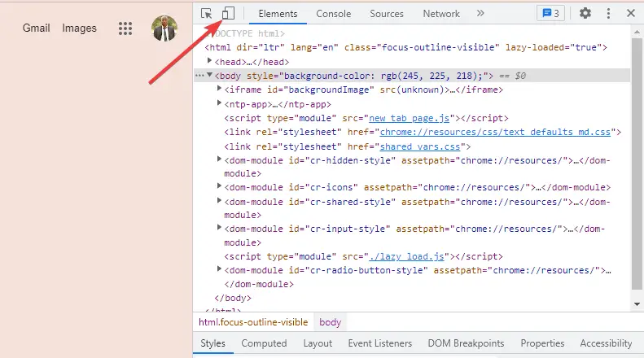This screenshot has width=644, height=358.
Task: Collapse the body element node
Action: tap(209, 75)
